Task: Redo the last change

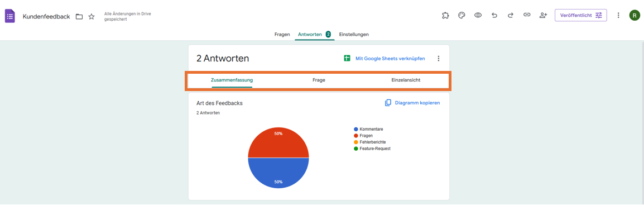Action: [511, 15]
